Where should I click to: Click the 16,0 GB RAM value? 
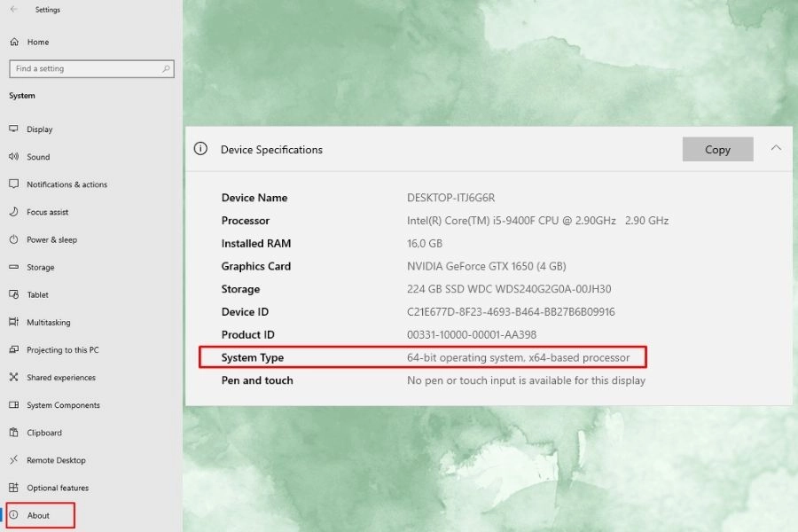pos(425,243)
